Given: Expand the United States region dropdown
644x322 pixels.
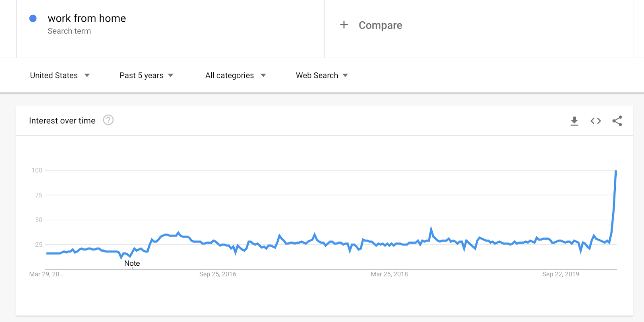Looking at the screenshot, I should click(60, 76).
